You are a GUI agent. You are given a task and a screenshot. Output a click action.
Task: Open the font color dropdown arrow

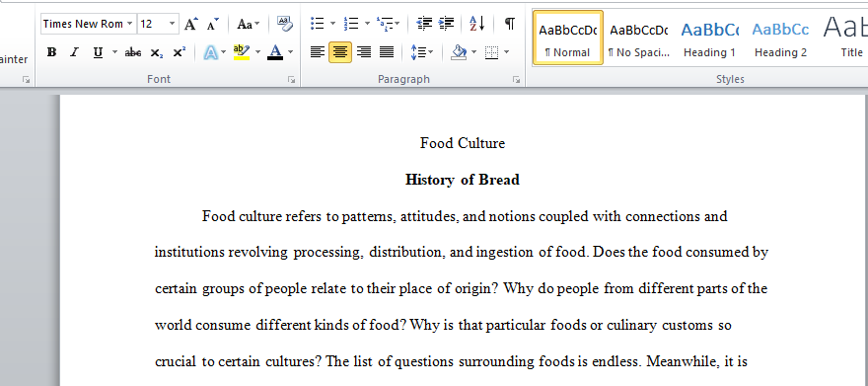290,52
